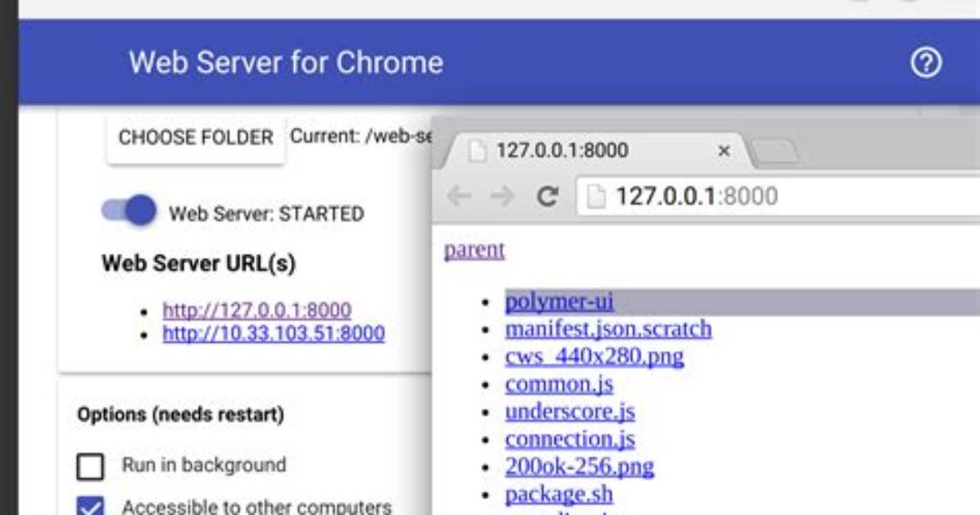This screenshot has height=515, width=980.
Task: Click the page icon in address bar
Action: [x=596, y=197]
